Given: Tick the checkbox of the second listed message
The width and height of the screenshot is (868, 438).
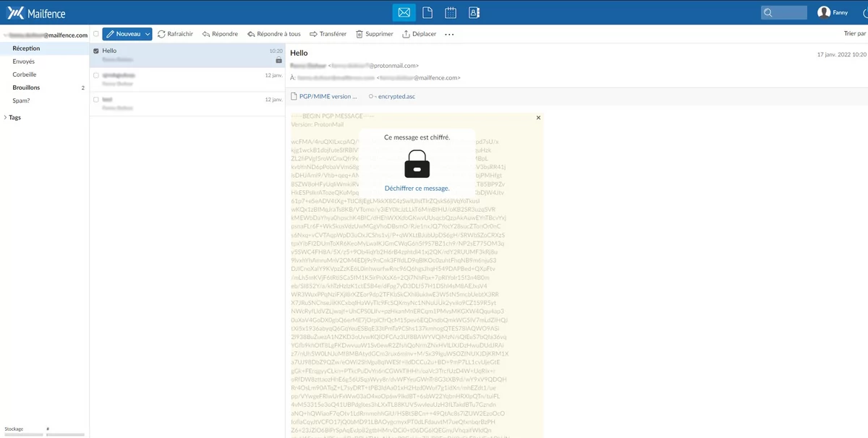Looking at the screenshot, I should (x=96, y=74).
